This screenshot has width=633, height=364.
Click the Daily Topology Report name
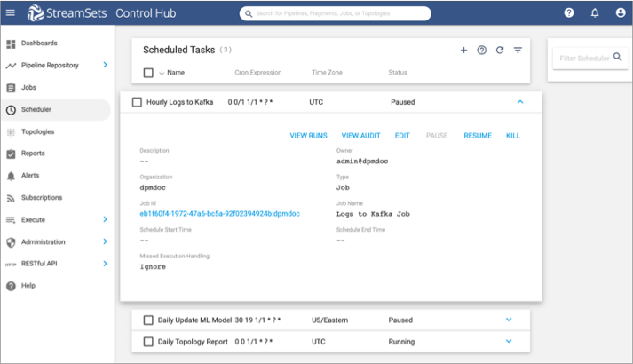(193, 342)
